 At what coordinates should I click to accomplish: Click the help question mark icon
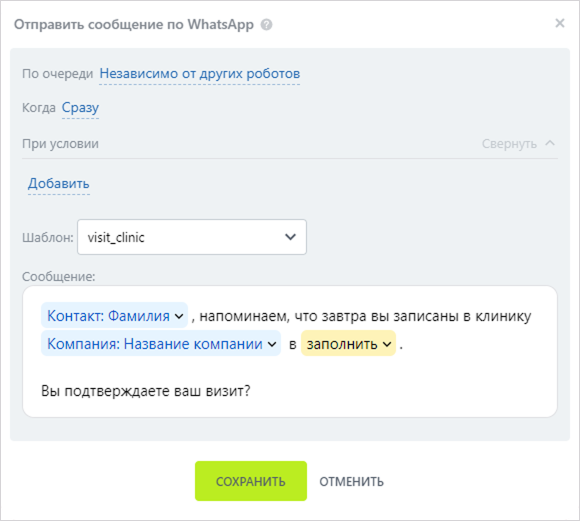(266, 25)
